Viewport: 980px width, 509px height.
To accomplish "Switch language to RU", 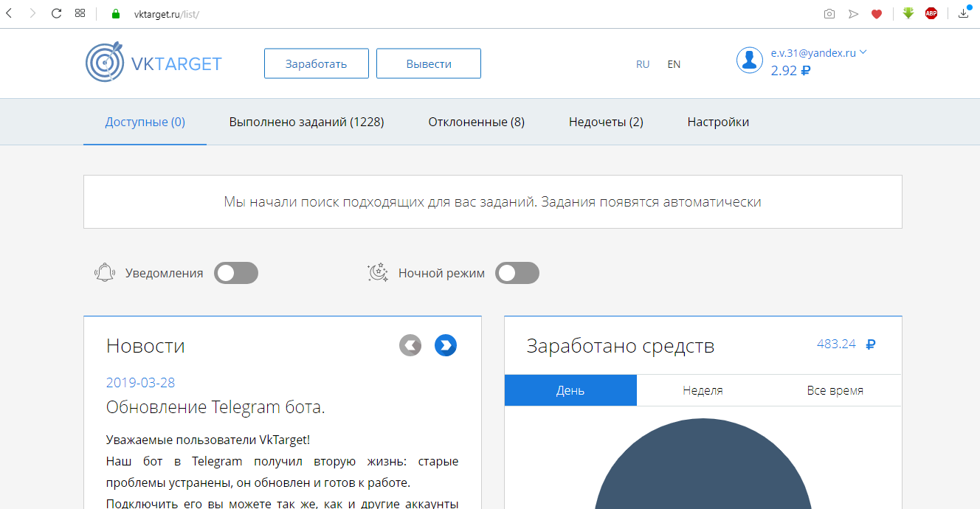I will point(643,64).
